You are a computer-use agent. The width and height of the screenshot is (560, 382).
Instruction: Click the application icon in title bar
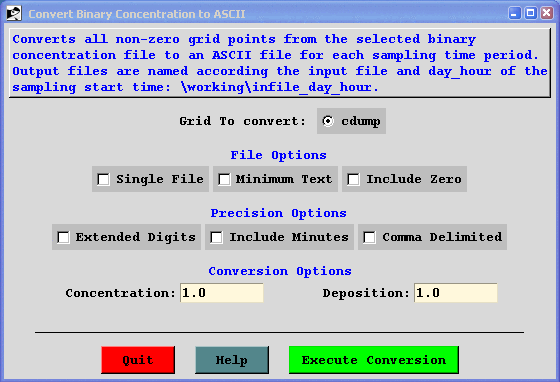coord(14,14)
